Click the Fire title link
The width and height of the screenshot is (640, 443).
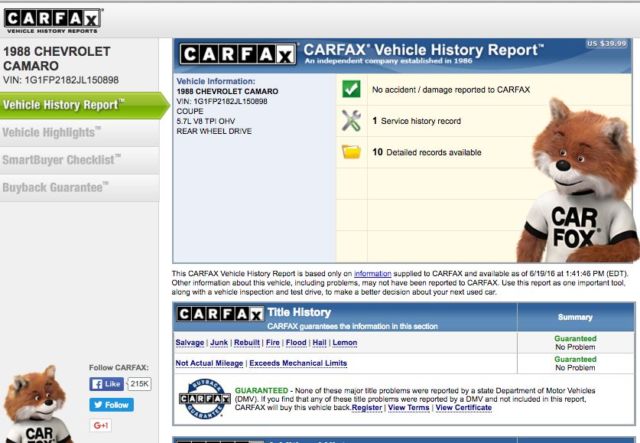[x=273, y=343]
